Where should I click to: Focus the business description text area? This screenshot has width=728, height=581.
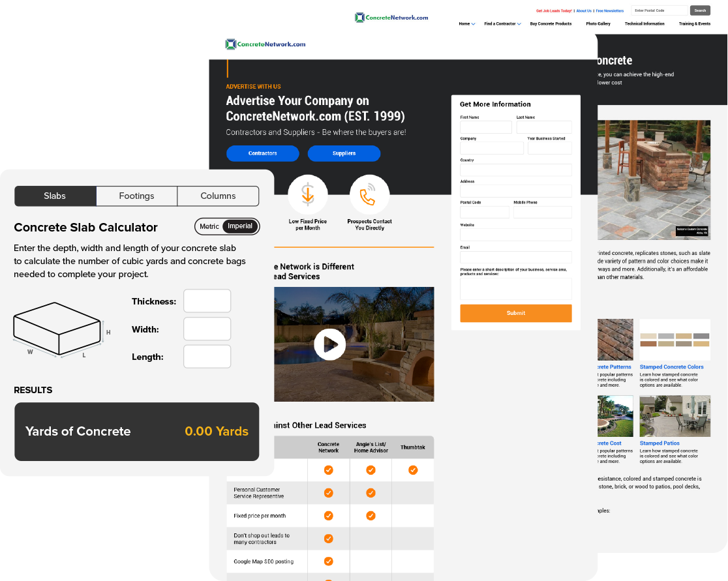coord(516,289)
